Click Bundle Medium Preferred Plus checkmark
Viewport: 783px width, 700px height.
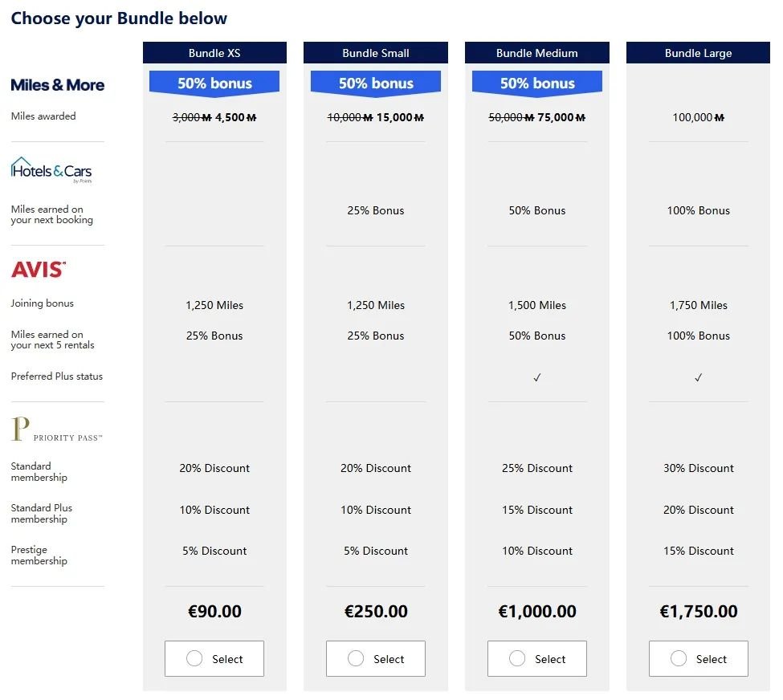pos(536,377)
